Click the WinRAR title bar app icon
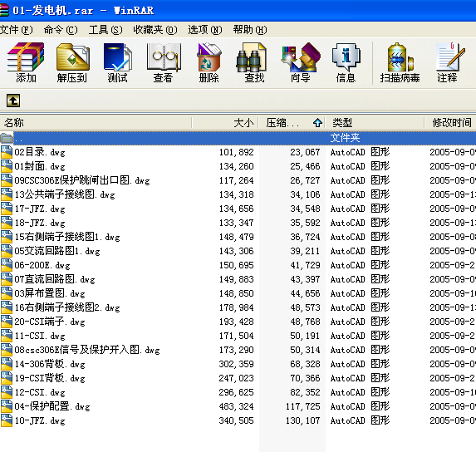476x452 pixels. pos(4,10)
